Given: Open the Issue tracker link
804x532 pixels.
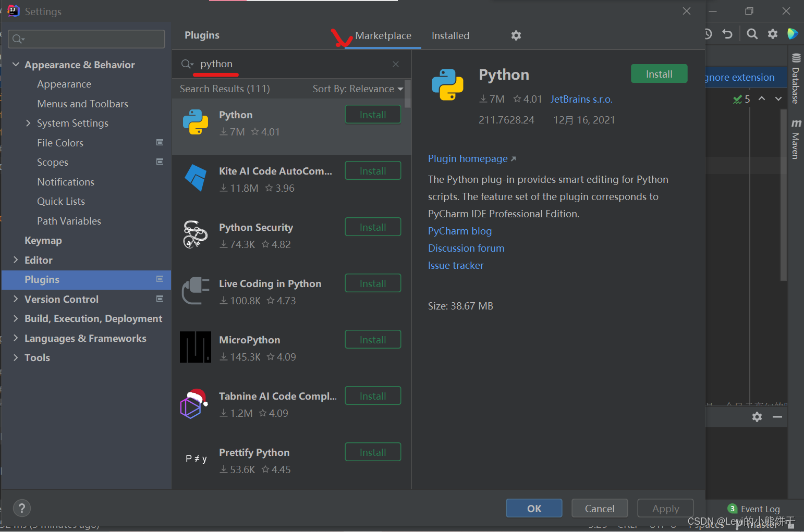Looking at the screenshot, I should pos(456,265).
